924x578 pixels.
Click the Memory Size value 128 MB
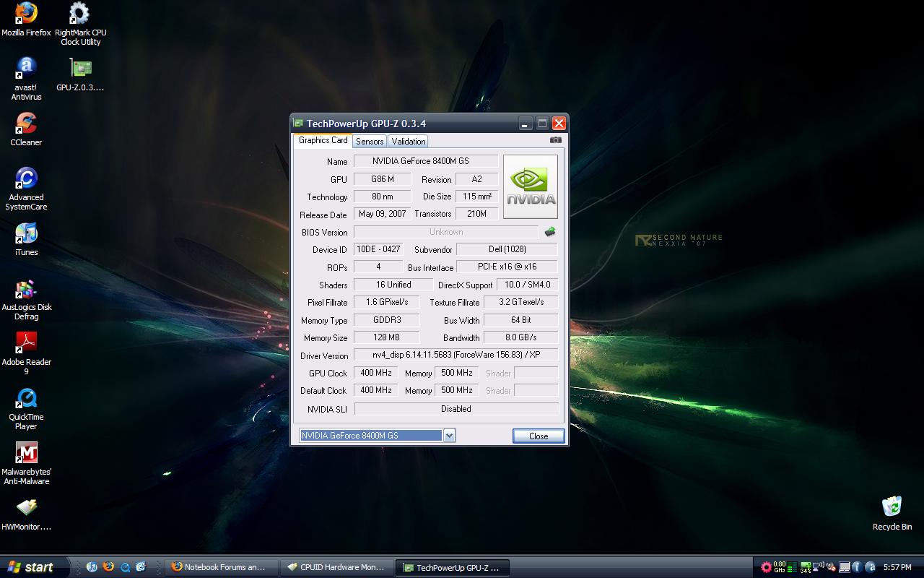387,337
